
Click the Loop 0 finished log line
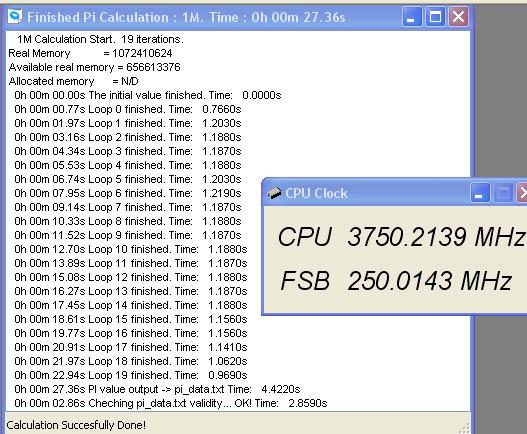pos(128,109)
